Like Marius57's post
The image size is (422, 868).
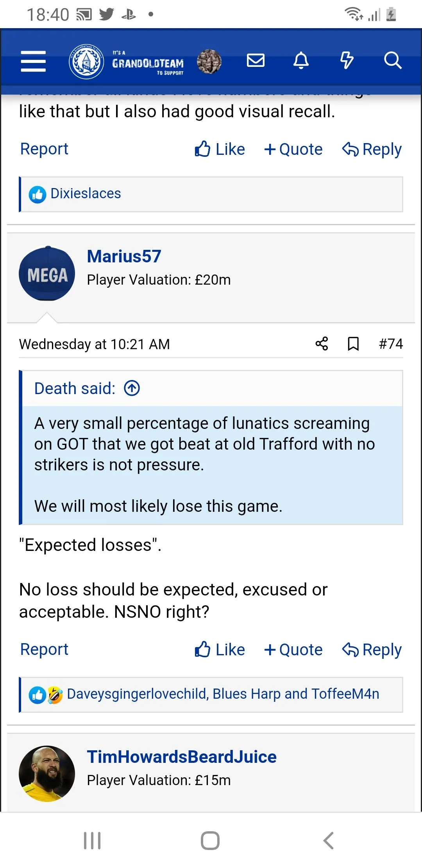(220, 649)
